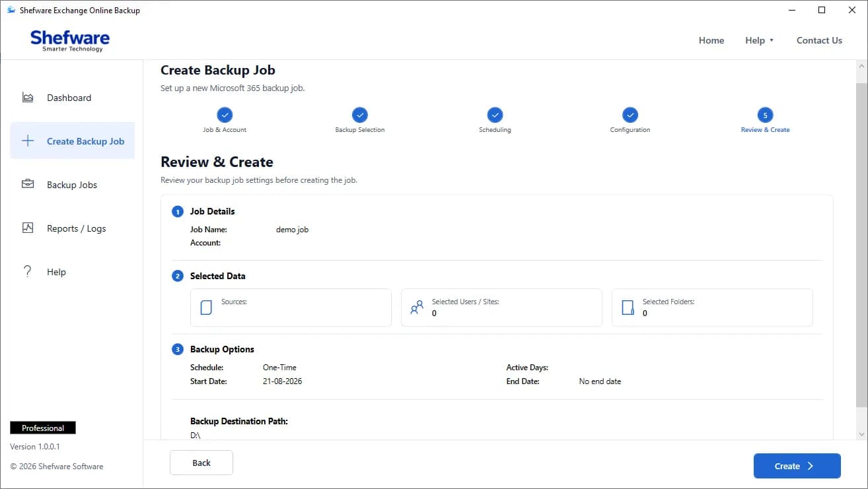Click the Scheduling step checkmark circle
Image resolution: width=868 pixels, height=489 pixels.
(x=495, y=115)
